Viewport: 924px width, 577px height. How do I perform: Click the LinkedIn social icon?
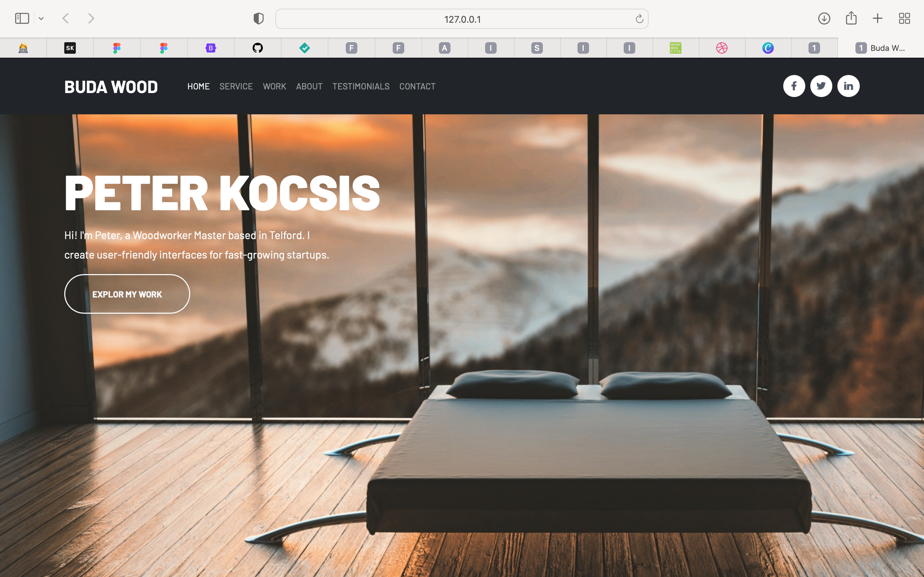(x=848, y=86)
